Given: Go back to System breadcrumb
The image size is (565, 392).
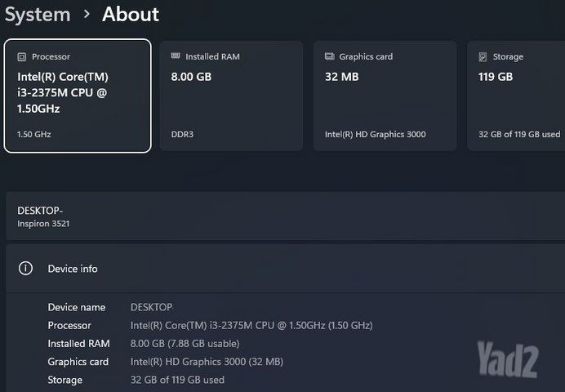Looking at the screenshot, I should click(x=38, y=15).
